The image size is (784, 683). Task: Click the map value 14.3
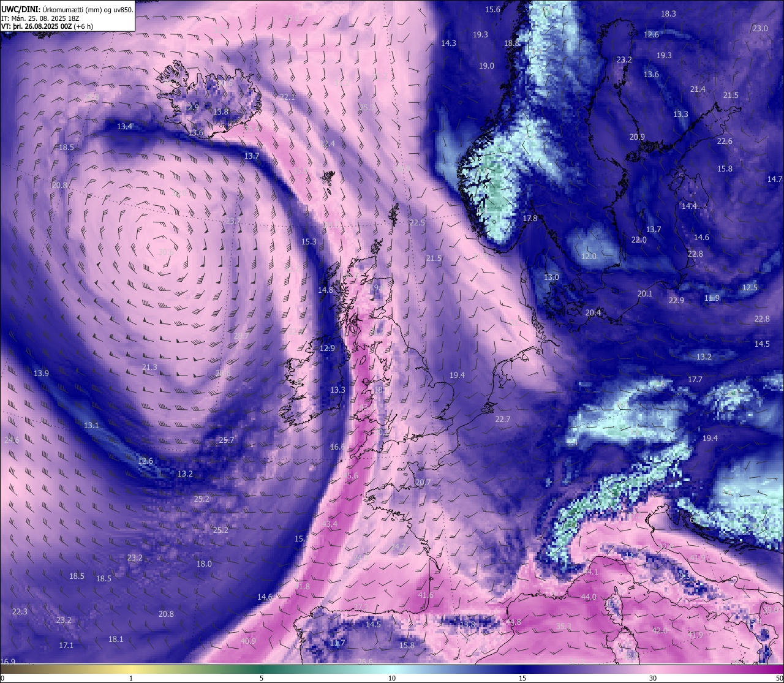coord(448,43)
